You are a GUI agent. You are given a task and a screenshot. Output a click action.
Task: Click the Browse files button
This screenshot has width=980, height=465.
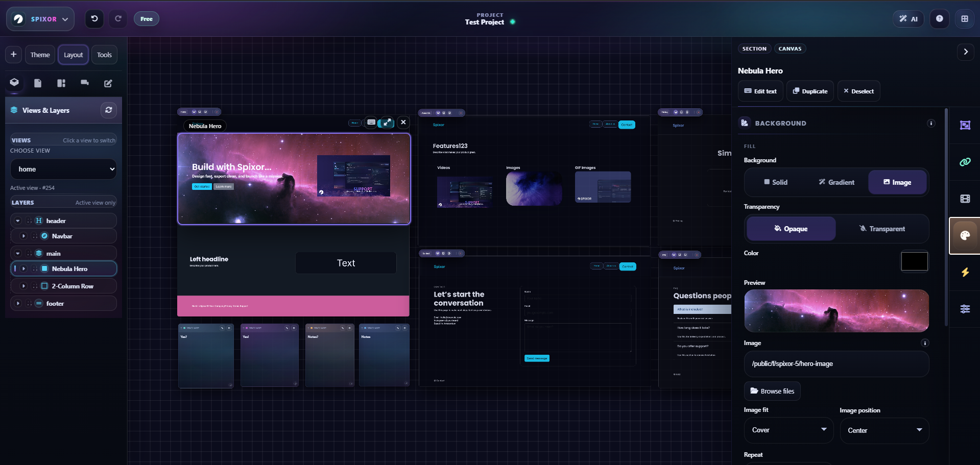click(772, 390)
